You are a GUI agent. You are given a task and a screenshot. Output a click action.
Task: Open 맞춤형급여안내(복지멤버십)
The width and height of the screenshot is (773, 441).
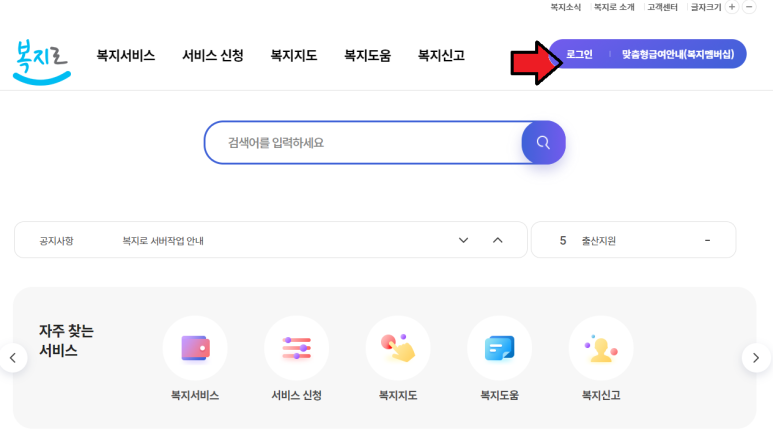[678, 54]
